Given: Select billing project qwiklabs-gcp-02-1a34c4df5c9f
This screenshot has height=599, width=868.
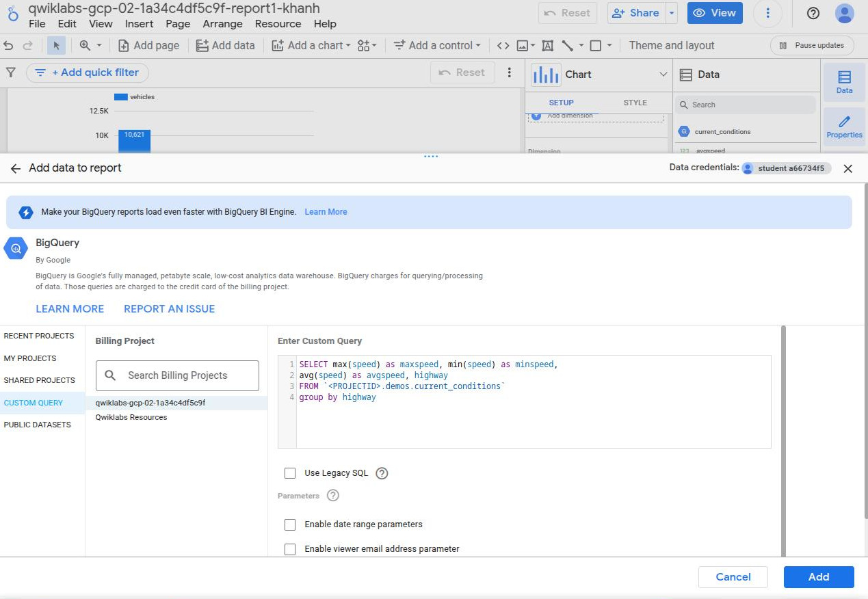Looking at the screenshot, I should [x=176, y=403].
